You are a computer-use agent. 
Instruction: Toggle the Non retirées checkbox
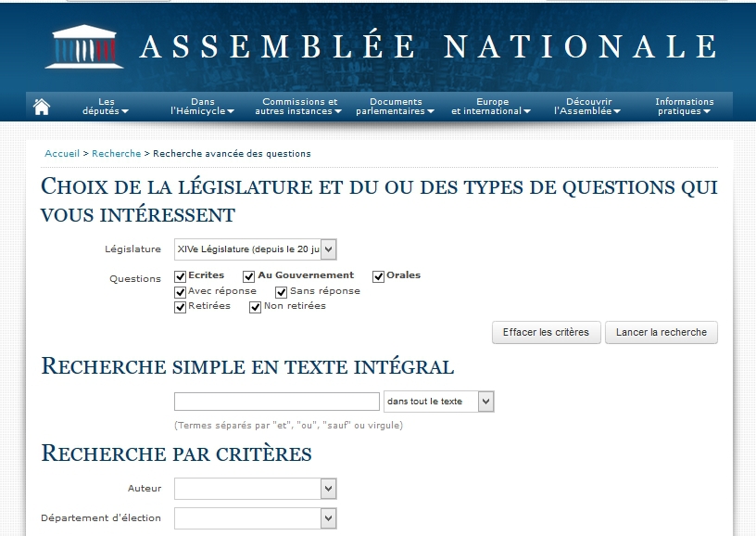(x=256, y=307)
